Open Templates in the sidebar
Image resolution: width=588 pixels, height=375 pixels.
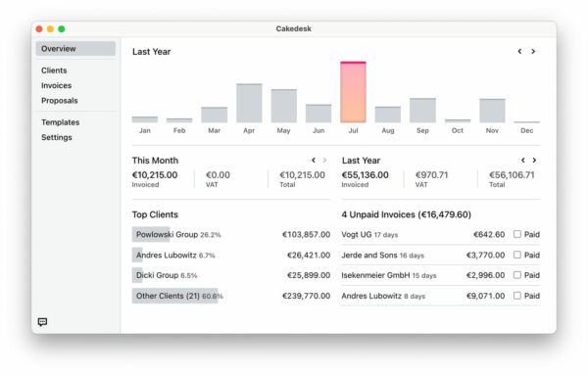(61, 122)
